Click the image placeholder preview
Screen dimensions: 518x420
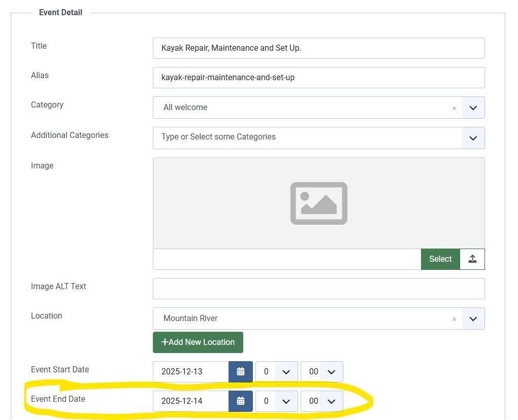[x=318, y=203]
